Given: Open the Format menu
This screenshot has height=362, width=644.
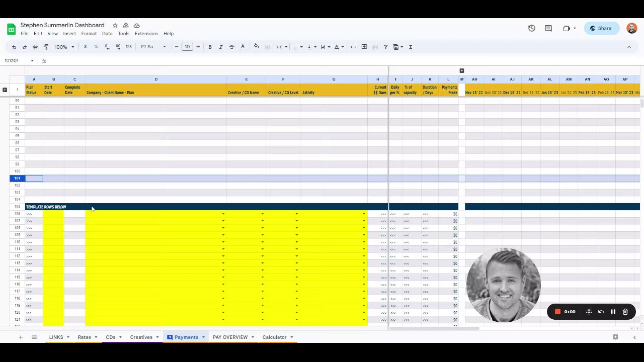Looking at the screenshot, I should pos(89,34).
